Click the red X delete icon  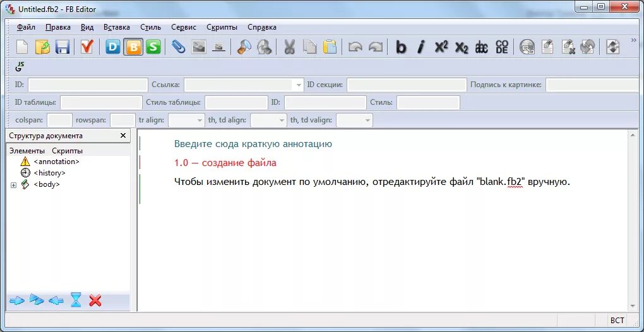click(95, 301)
